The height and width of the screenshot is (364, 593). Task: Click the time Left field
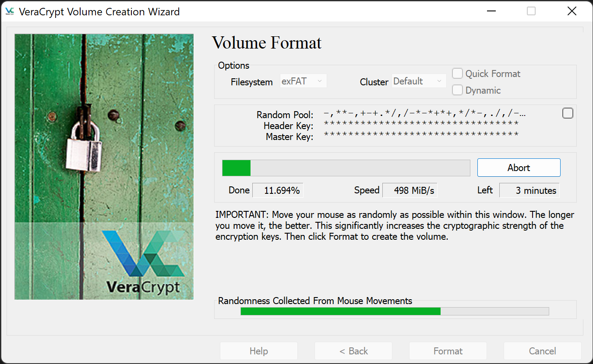point(529,190)
